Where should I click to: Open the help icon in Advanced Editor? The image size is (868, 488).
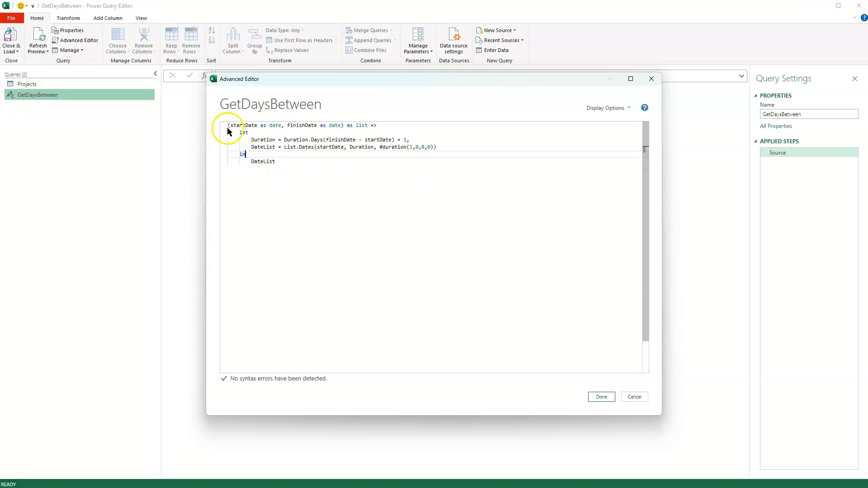(644, 108)
